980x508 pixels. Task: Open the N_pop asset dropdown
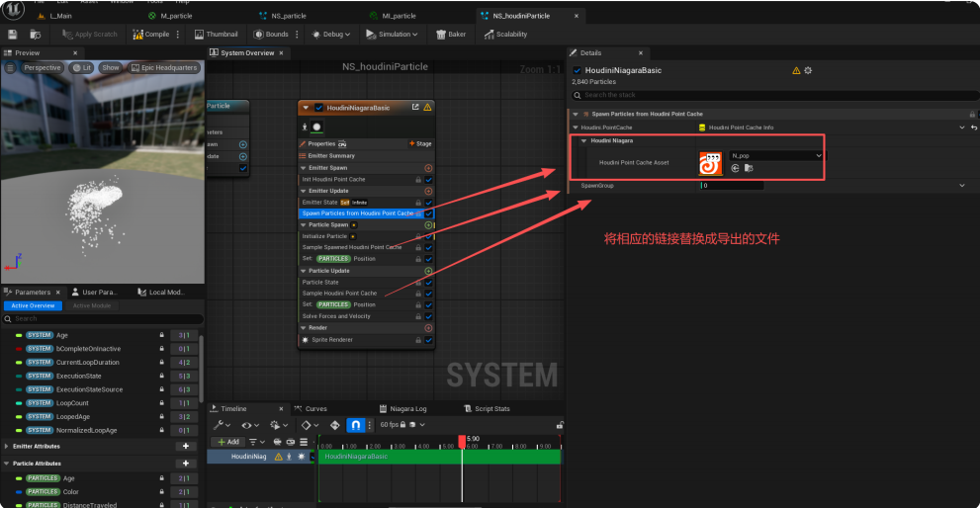click(x=775, y=155)
